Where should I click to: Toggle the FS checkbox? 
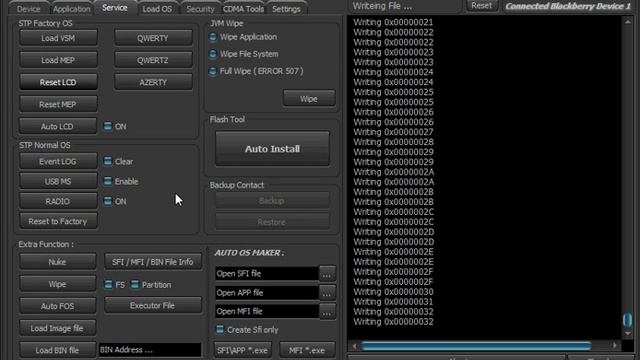pos(108,284)
